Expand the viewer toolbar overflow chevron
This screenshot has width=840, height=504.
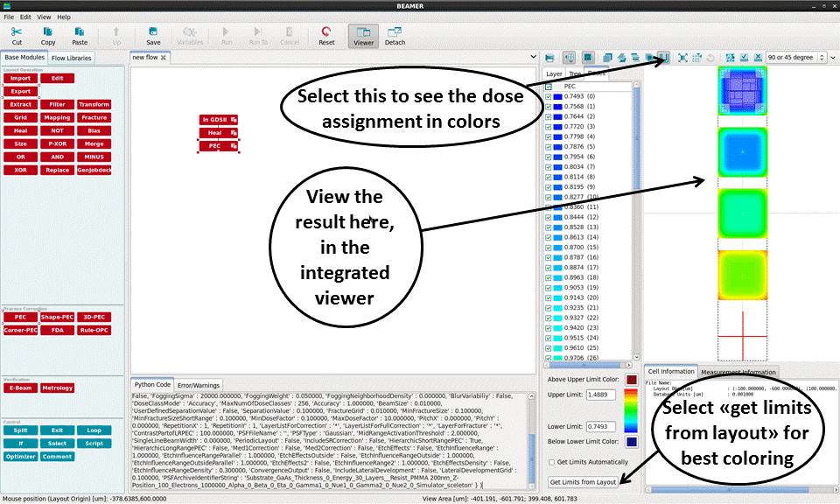click(832, 57)
